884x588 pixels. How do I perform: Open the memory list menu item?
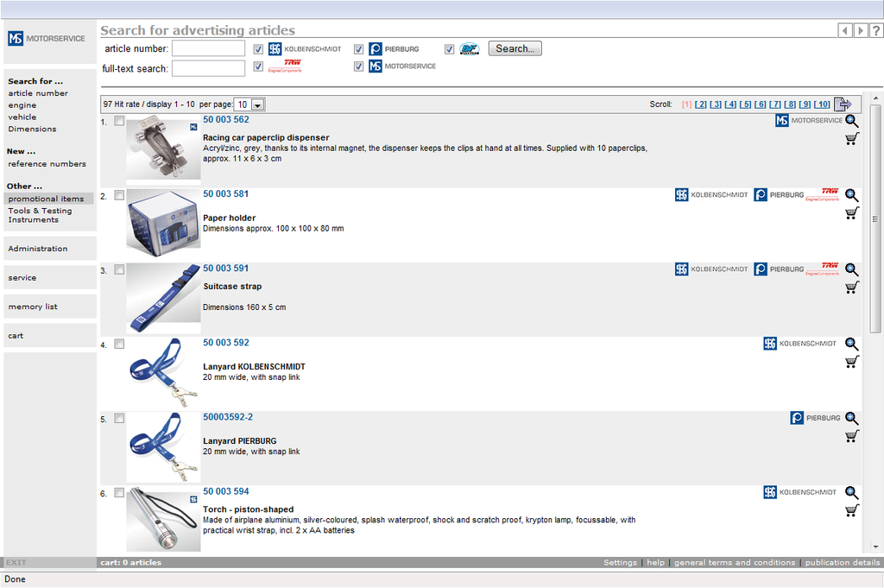point(33,307)
